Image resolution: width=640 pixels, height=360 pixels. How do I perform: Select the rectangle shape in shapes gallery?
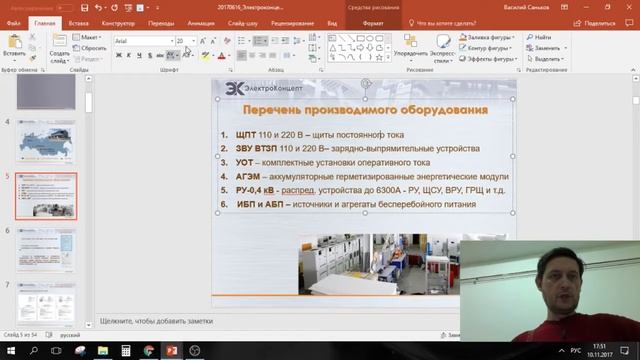(x=360, y=38)
